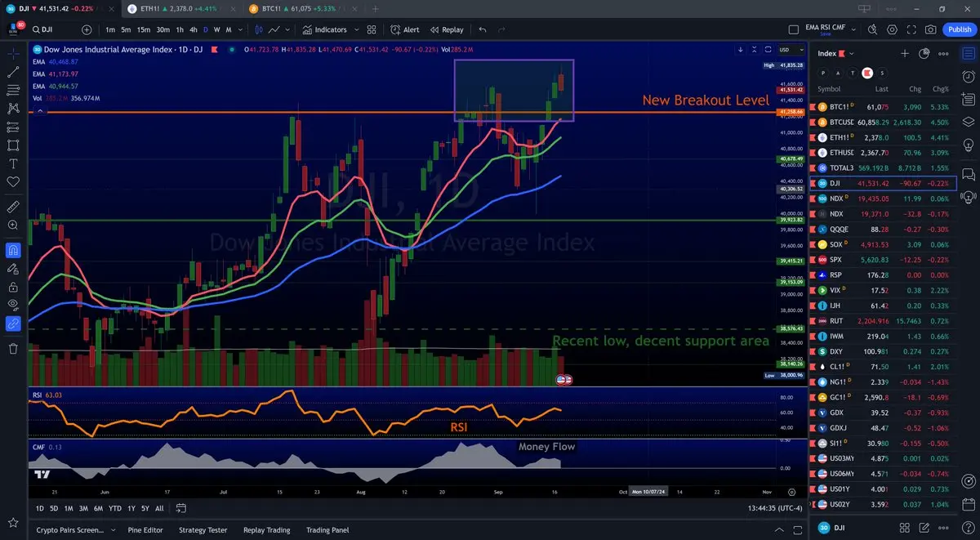Add a symbol to the watchlist
Image resolution: width=980 pixels, height=540 pixels.
(x=905, y=53)
